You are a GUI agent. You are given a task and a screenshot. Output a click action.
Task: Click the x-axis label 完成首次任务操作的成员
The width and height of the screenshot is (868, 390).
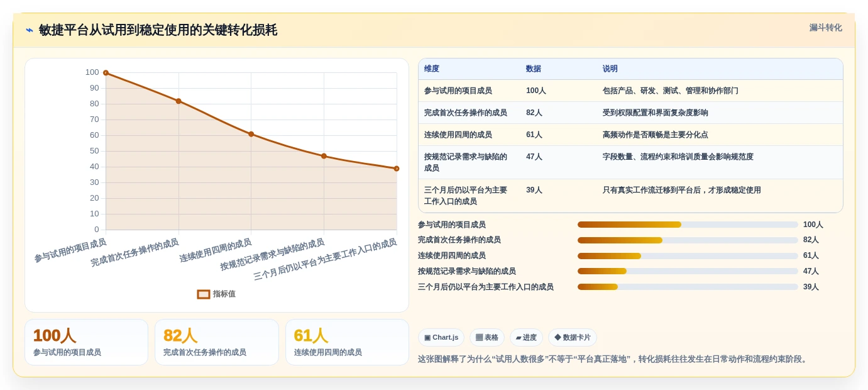(135, 253)
